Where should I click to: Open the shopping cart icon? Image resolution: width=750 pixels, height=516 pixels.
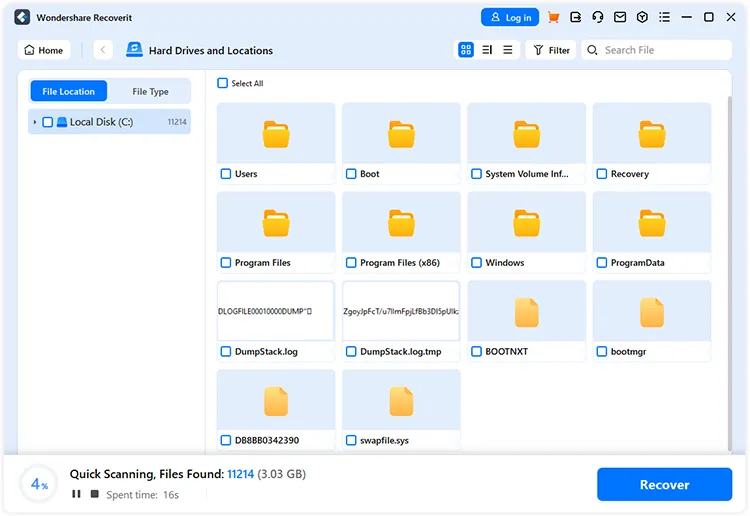553,17
